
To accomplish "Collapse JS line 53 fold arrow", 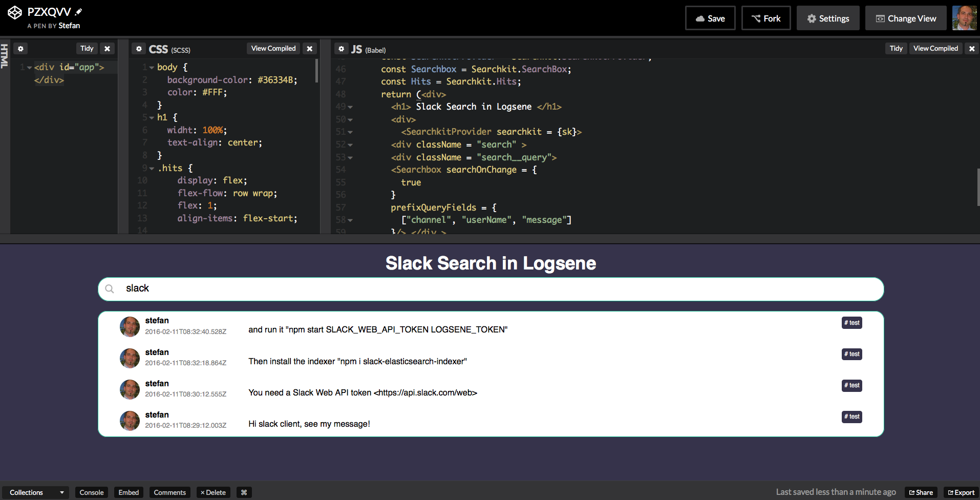I will tap(350, 158).
